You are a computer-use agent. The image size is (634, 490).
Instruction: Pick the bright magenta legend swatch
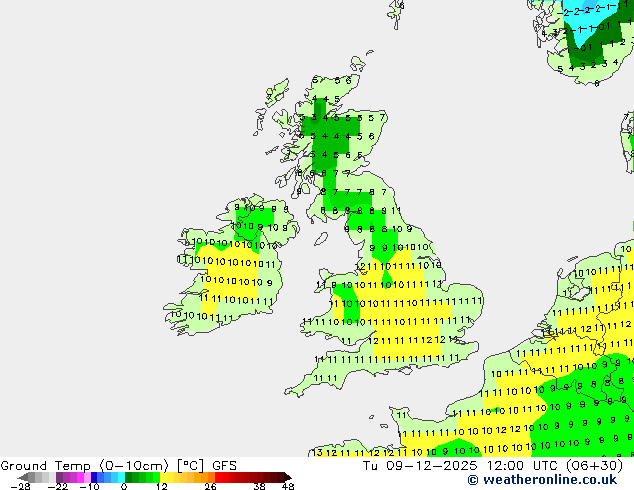(x=80, y=477)
